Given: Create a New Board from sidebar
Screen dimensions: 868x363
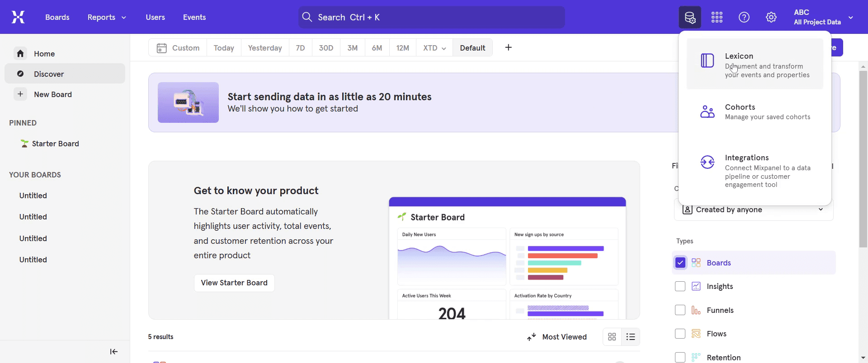Looking at the screenshot, I should pyautogui.click(x=65, y=94).
